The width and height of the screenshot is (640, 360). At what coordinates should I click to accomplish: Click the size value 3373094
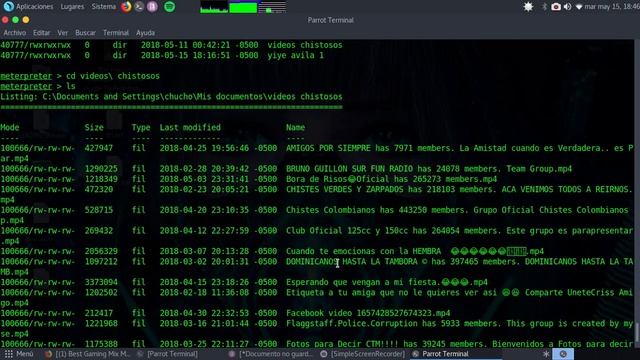101,282
